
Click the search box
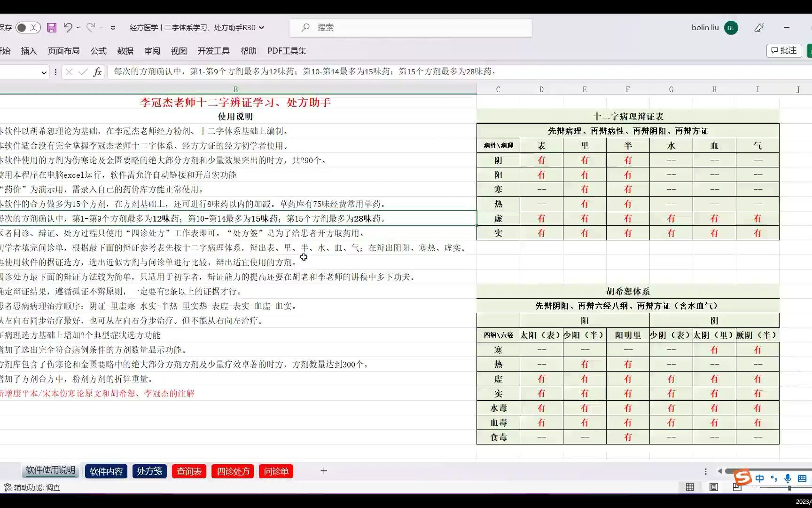411,28
